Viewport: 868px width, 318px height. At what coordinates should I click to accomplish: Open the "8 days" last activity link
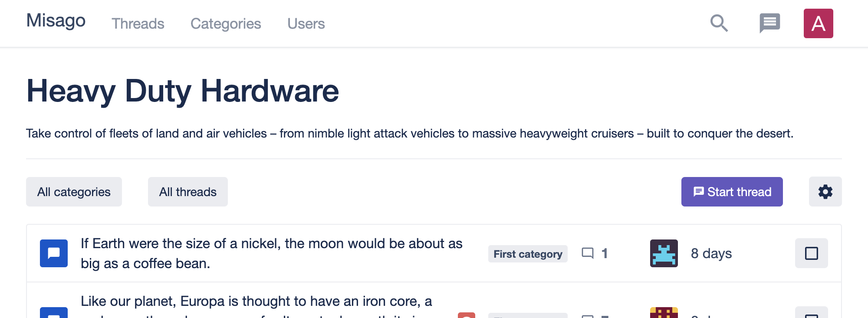pyautogui.click(x=711, y=253)
